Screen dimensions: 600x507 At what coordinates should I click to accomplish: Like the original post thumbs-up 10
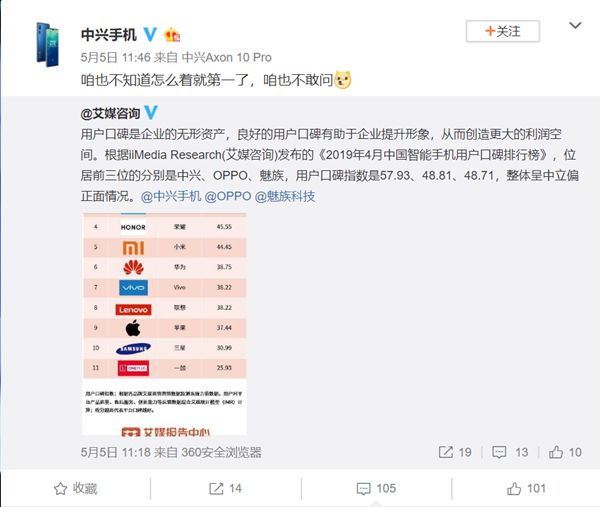(x=565, y=452)
